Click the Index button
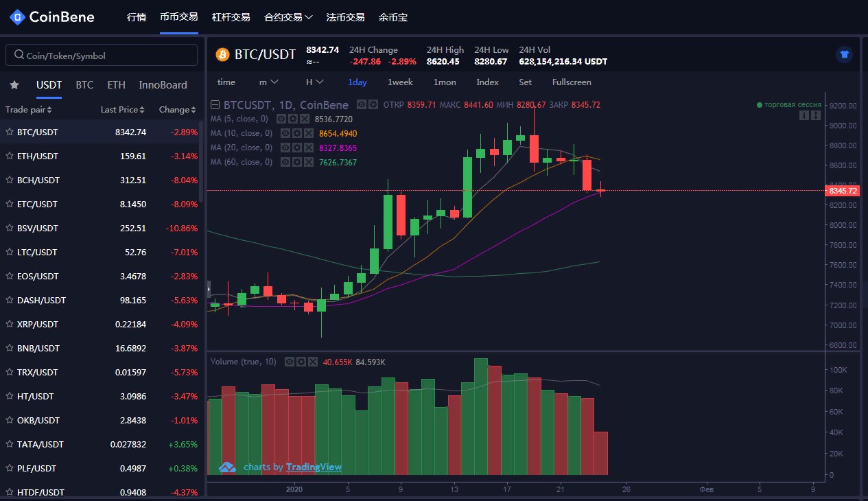The height and width of the screenshot is (501, 868). (487, 82)
